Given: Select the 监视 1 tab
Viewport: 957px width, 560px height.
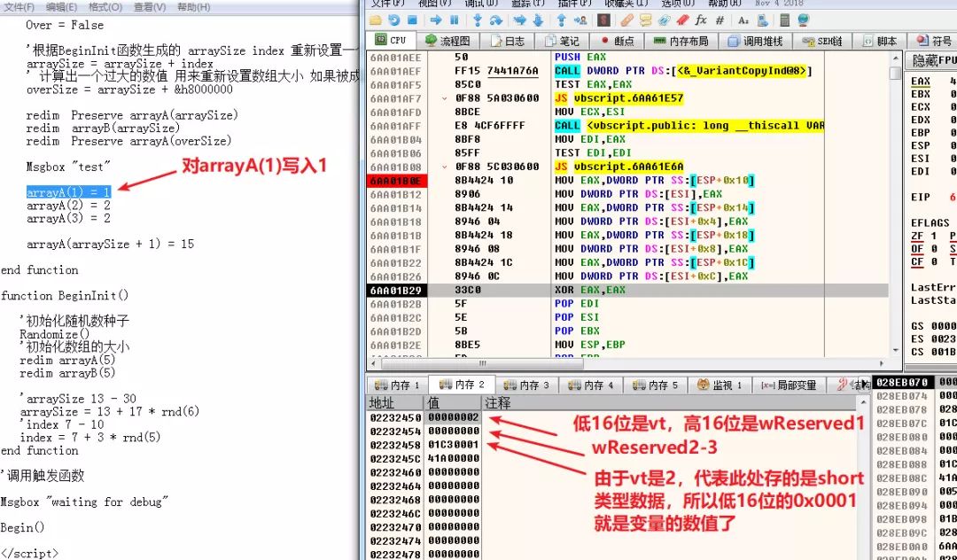Looking at the screenshot, I should (720, 385).
